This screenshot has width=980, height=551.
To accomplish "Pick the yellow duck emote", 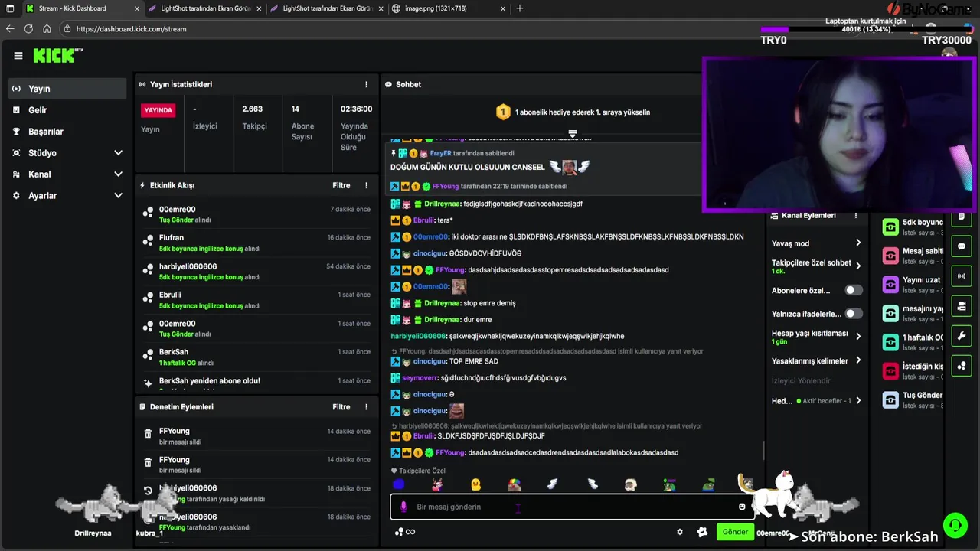I will click(475, 484).
